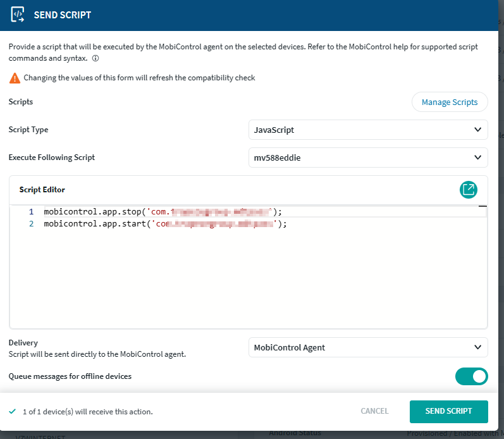Click line number 2 in editor gutter
The width and height of the screenshot is (504, 439).
pos(31,224)
